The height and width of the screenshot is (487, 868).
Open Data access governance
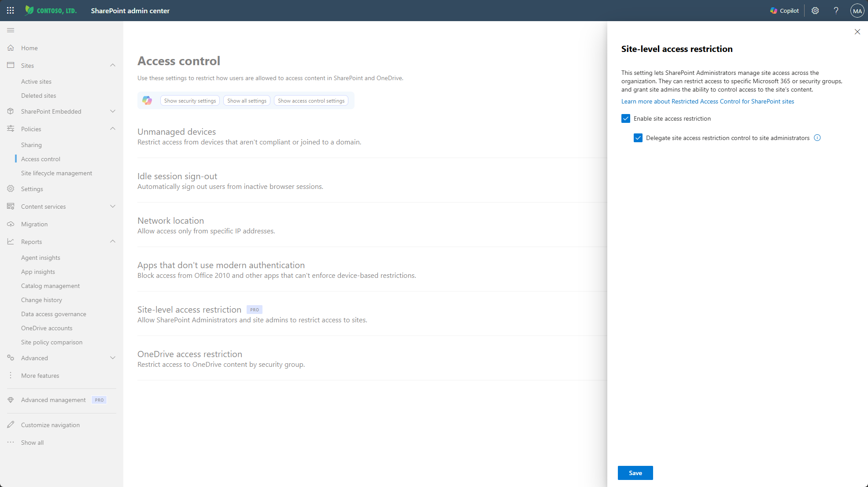(54, 314)
